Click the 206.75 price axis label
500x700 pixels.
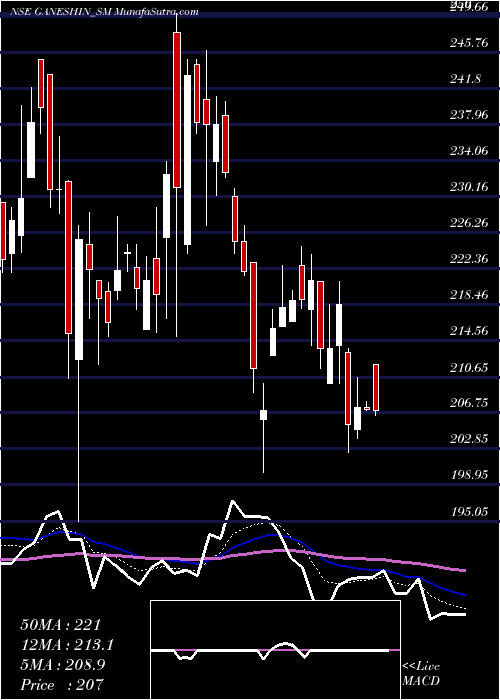coord(470,403)
